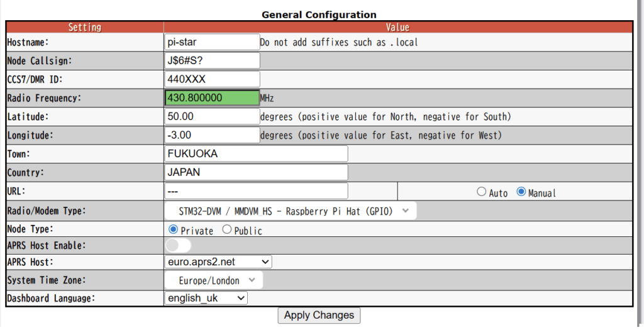Click the URL text input field
Image resolution: width=644 pixels, height=330 pixels.
click(x=257, y=191)
